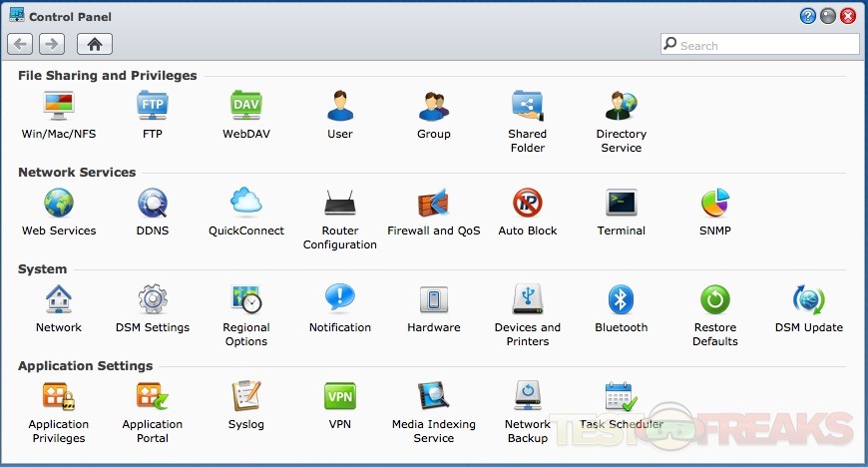Open help with the question mark button

tap(808, 16)
